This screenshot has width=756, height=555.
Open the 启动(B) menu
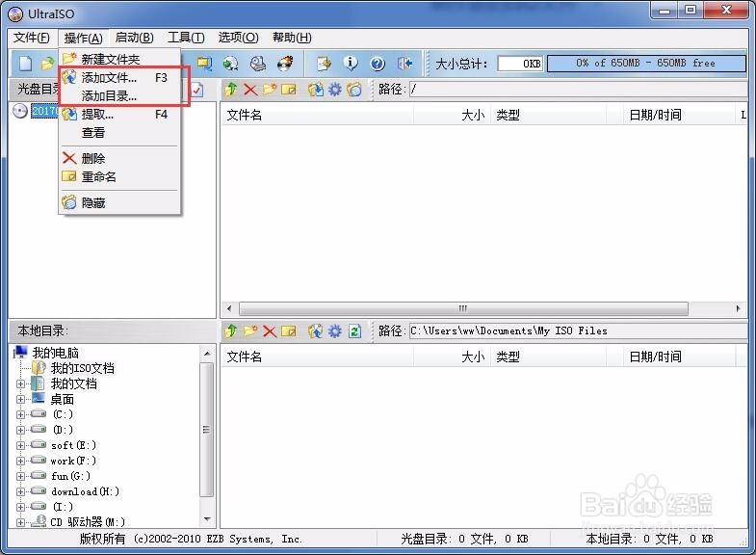pos(135,38)
